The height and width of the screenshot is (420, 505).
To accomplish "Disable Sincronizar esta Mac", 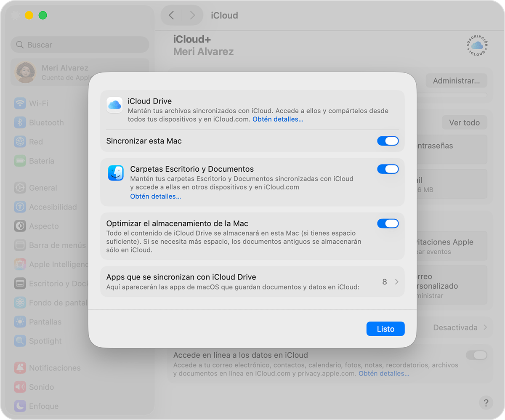I will point(388,141).
